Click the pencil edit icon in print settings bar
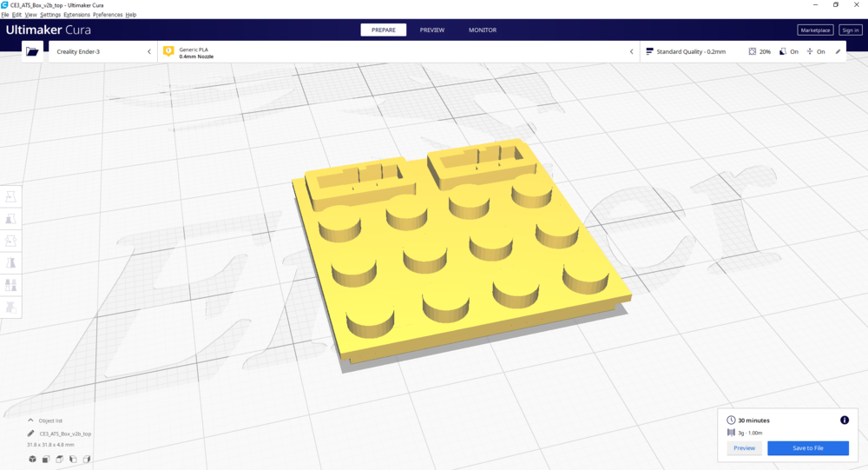 tap(838, 51)
